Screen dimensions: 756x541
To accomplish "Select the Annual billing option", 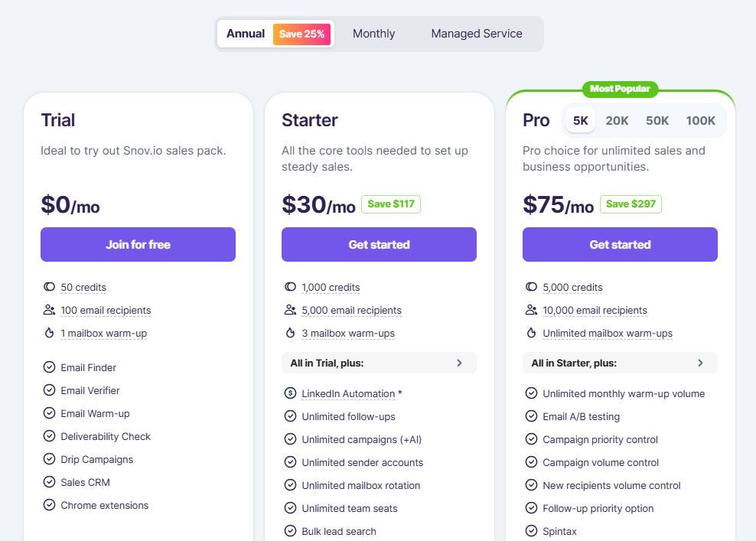I will [246, 34].
